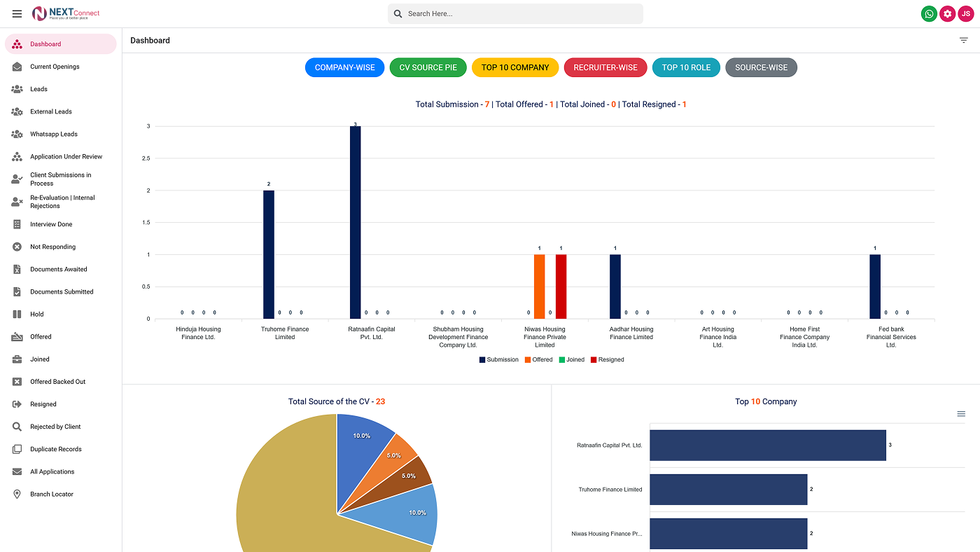
Task: Click the RECRUITER-WISE button
Action: [605, 67]
